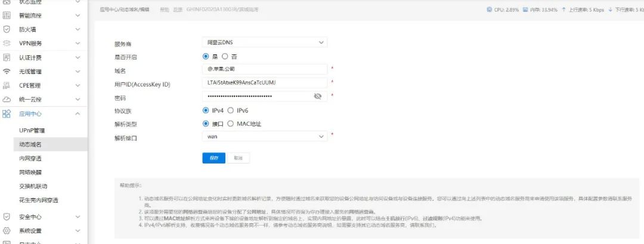Click the 系统设置 menu label
The image size is (644, 244).
click(x=30, y=230)
